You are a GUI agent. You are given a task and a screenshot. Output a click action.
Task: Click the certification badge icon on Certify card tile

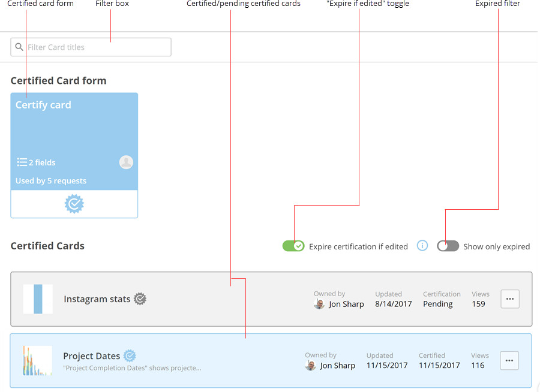[74, 204]
